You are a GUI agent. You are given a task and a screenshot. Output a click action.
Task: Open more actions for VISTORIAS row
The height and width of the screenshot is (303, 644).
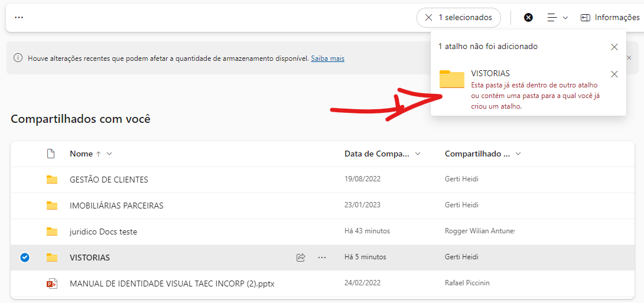322,258
